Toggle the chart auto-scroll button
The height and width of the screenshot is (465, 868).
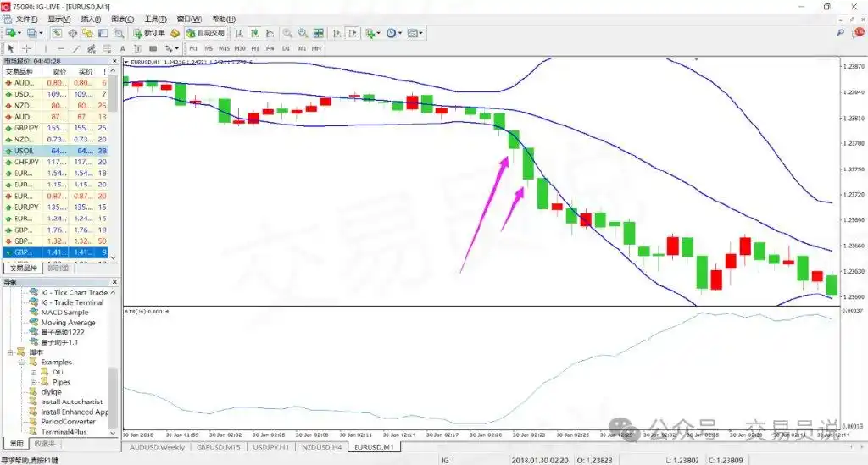click(x=337, y=33)
